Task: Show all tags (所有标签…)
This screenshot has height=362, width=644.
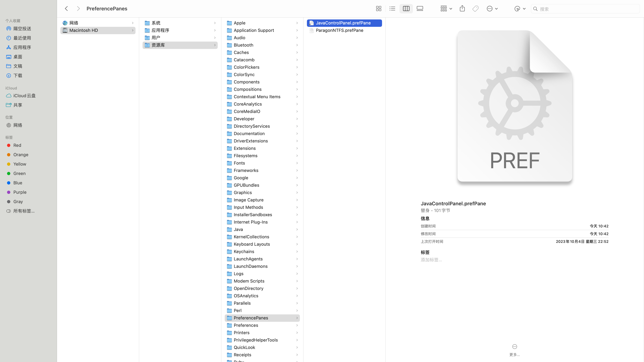Action: tap(24, 211)
